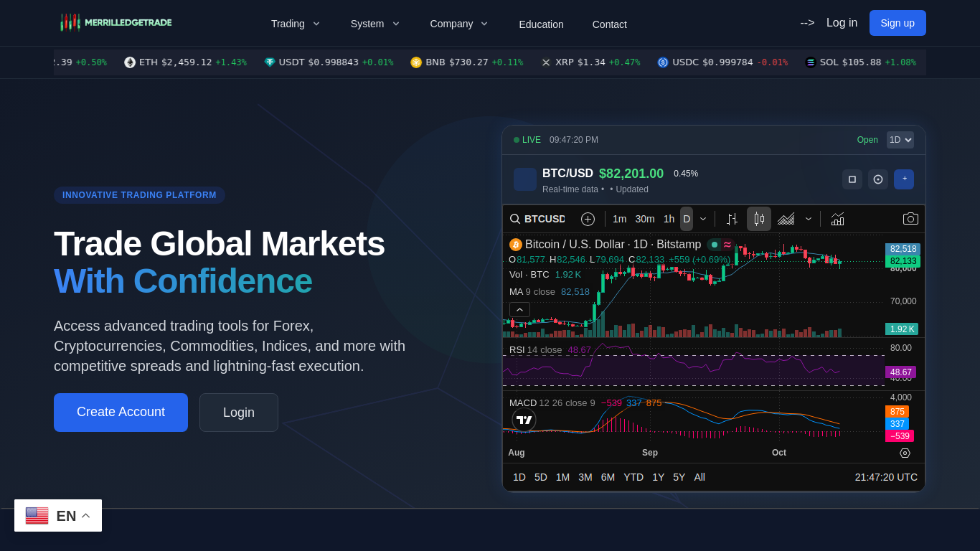Expand the chart style options chevron
Screen dimensions: 980x551
(x=809, y=219)
